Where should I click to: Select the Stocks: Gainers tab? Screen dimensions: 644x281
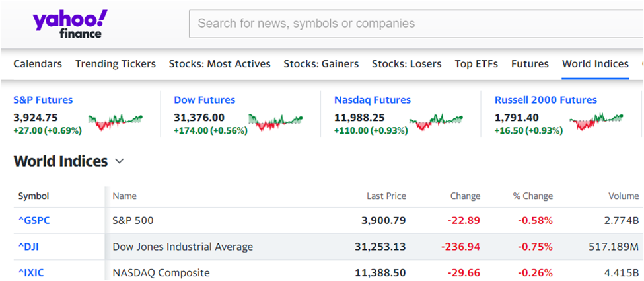click(x=321, y=64)
